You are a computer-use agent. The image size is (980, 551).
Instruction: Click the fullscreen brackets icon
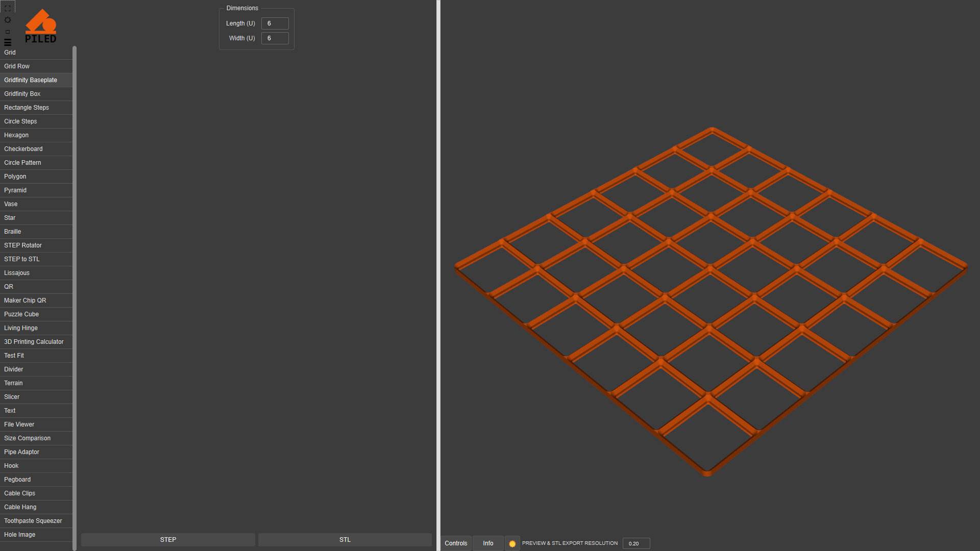tap(8, 8)
